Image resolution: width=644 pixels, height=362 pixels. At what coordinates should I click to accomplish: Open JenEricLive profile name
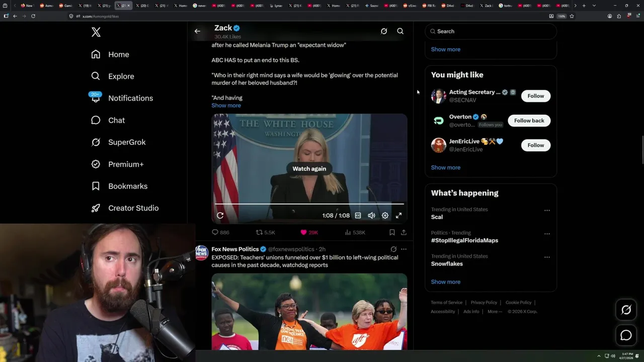click(x=464, y=141)
